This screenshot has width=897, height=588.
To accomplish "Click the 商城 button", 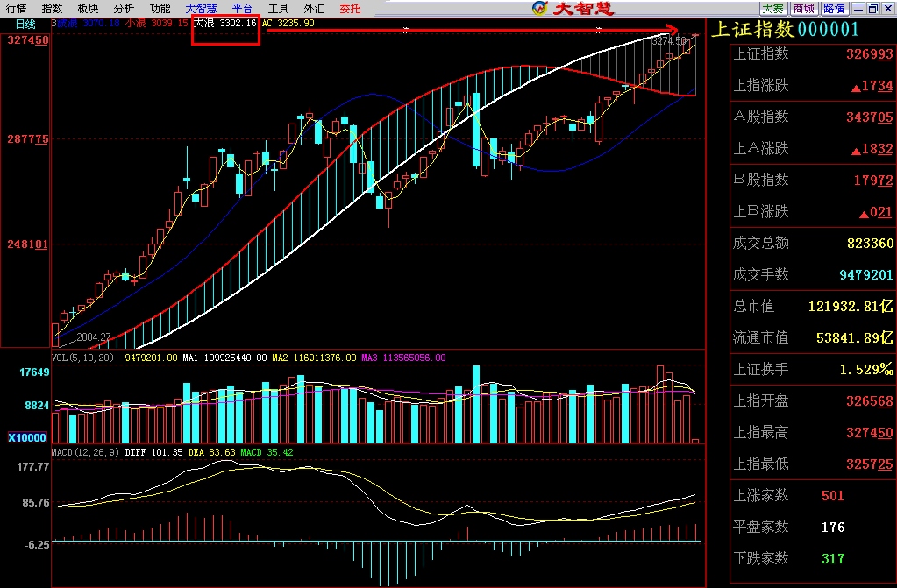I will [x=804, y=8].
